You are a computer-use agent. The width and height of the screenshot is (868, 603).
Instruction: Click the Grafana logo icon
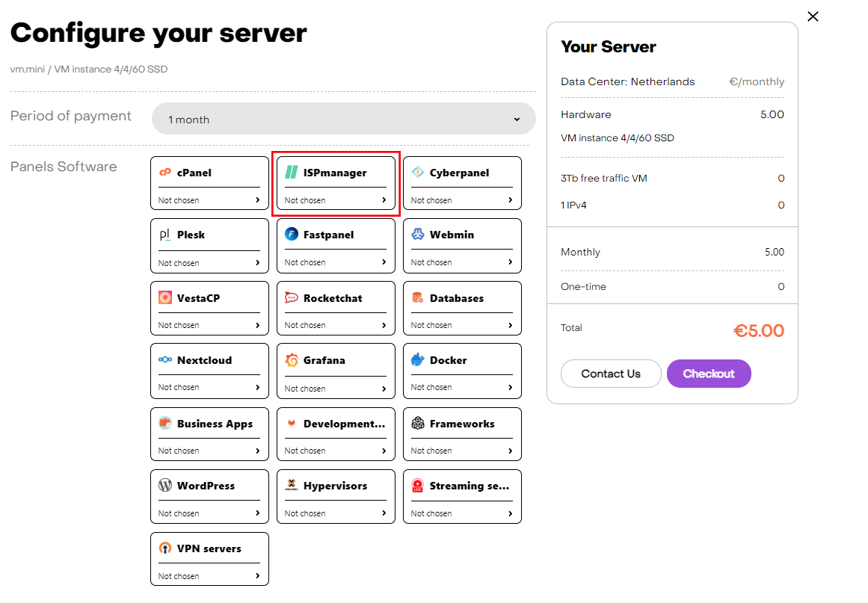click(x=292, y=360)
